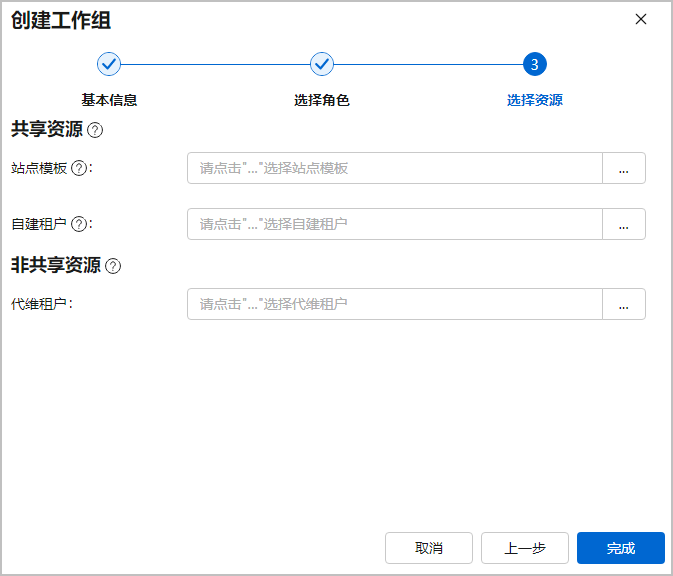The width and height of the screenshot is (673, 576).
Task: Close the 创建工作组 dialog
Action: pyautogui.click(x=641, y=19)
